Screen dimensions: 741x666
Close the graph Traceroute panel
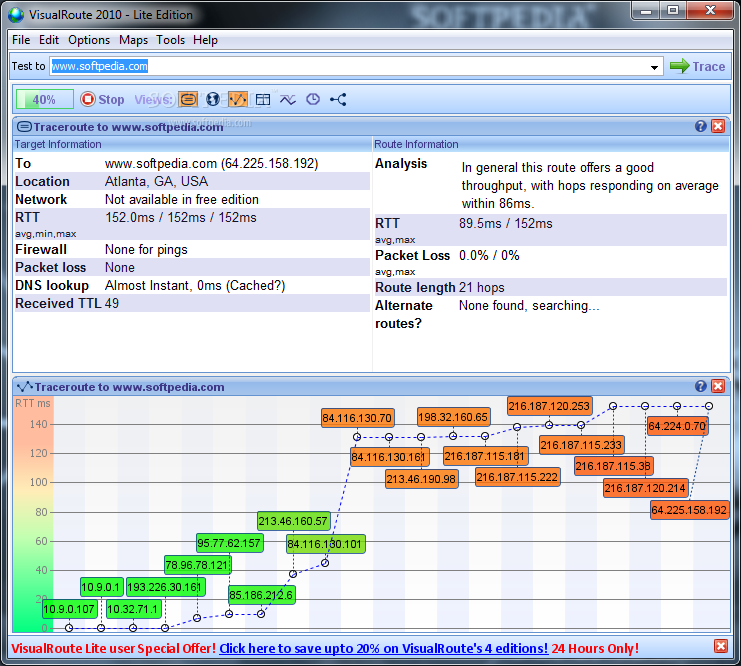(718, 386)
